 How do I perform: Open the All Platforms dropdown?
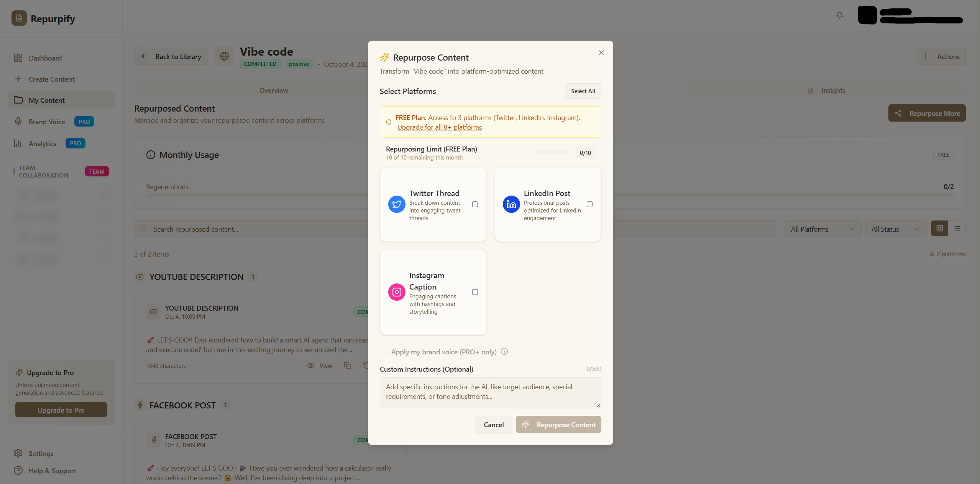[822, 229]
